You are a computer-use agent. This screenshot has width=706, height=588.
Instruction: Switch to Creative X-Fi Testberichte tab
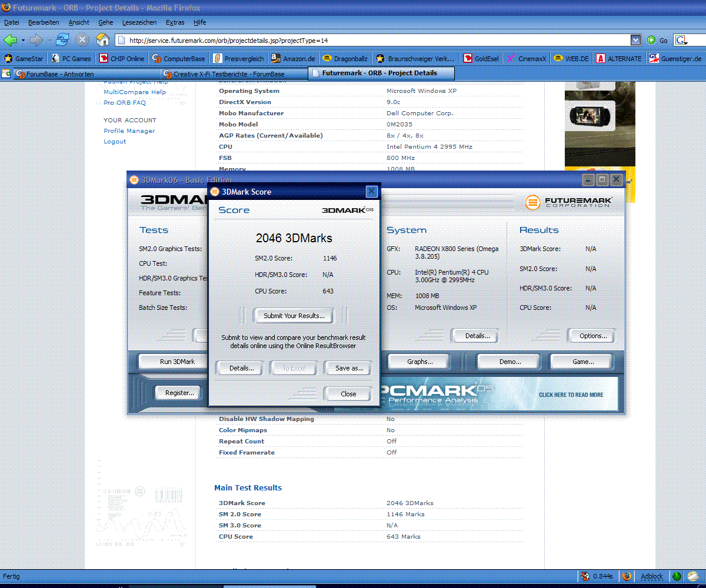coord(234,73)
